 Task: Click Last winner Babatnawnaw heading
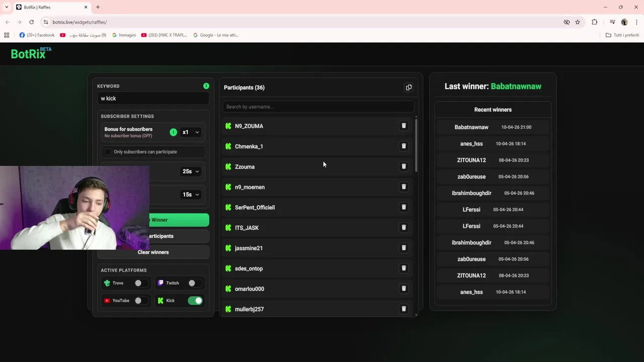(493, 86)
